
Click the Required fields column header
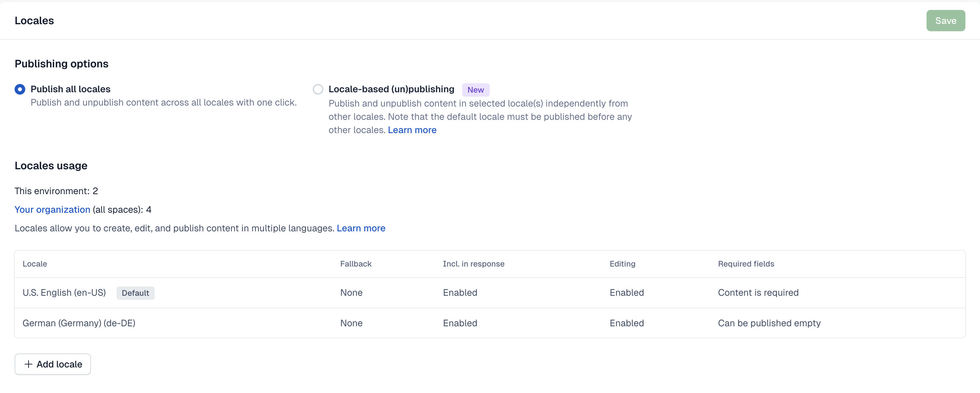click(x=746, y=264)
